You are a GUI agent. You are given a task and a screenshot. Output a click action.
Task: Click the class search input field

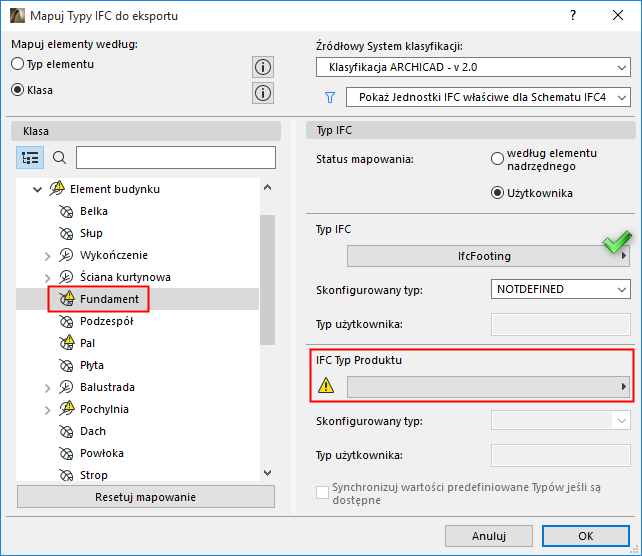(175, 158)
